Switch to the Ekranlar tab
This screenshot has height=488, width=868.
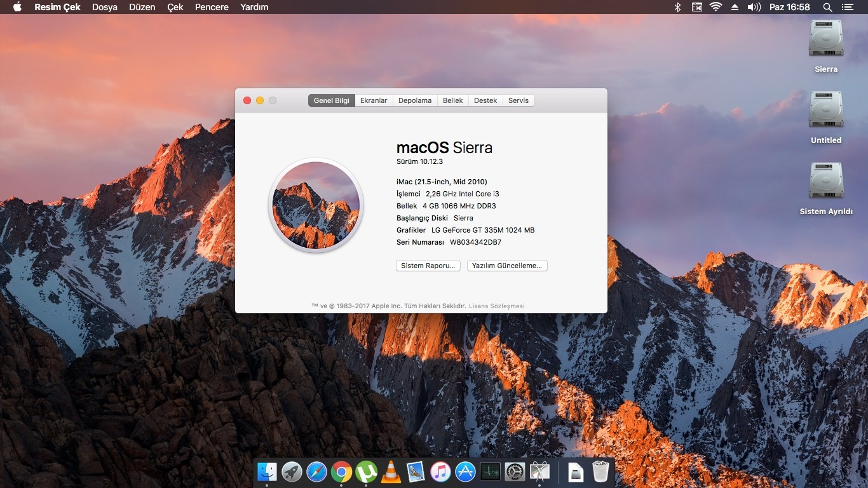pyautogui.click(x=374, y=100)
